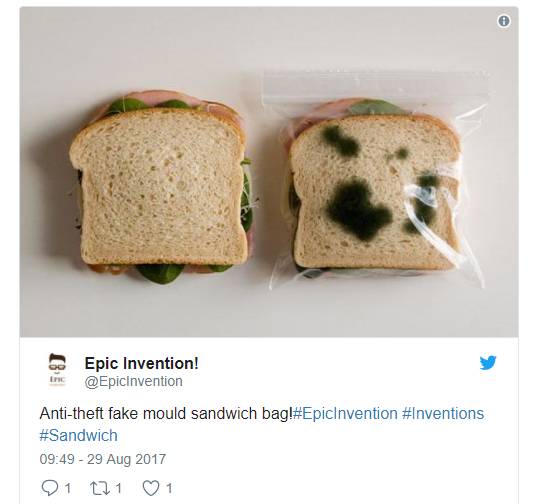Open the tweet photo on its grey background

(x=269, y=172)
